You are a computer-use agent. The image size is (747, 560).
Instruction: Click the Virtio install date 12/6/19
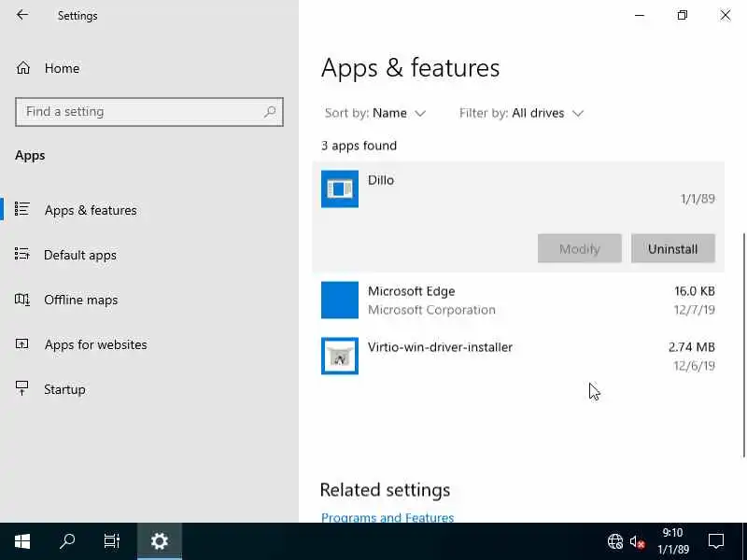point(694,366)
